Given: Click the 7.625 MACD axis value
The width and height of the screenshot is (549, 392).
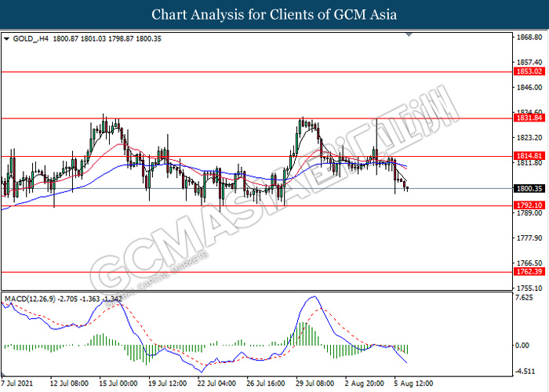Looking at the screenshot, I should click(525, 298).
